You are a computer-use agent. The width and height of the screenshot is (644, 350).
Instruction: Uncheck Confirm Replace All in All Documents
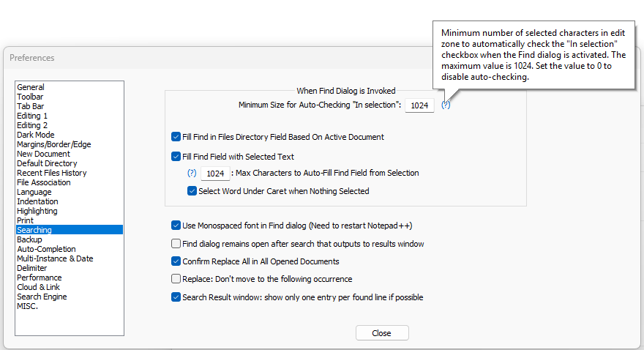click(x=176, y=261)
